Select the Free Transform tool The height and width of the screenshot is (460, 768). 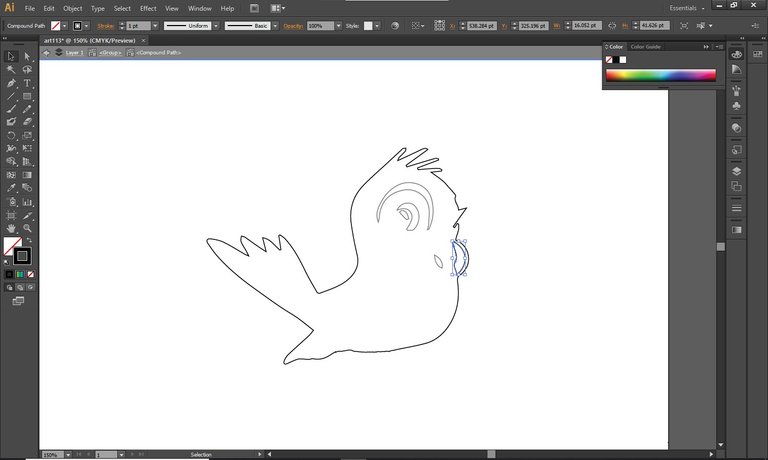pos(27,148)
